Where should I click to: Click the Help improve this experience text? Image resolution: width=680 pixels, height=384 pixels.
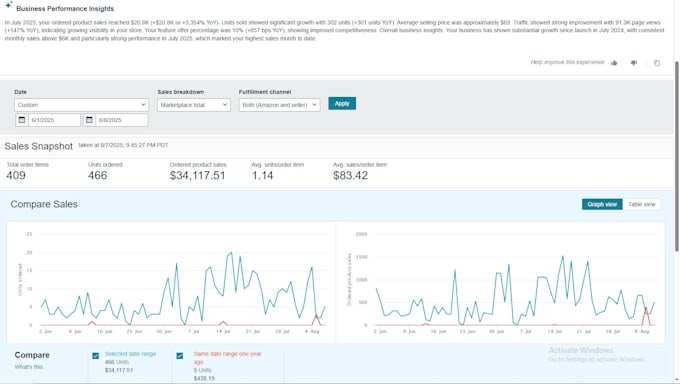click(567, 62)
